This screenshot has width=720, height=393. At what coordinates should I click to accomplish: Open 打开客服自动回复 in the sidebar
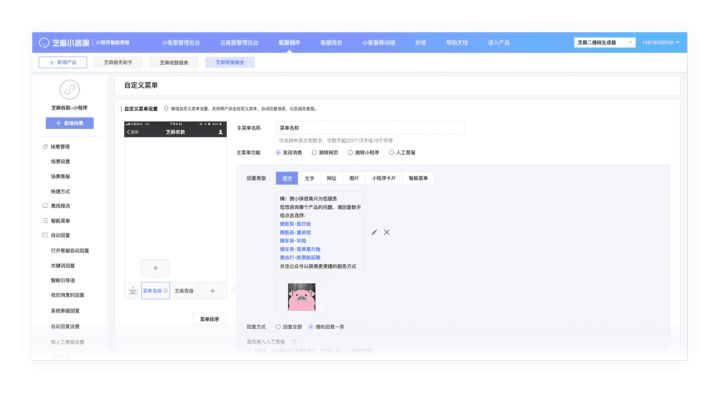[x=70, y=251]
